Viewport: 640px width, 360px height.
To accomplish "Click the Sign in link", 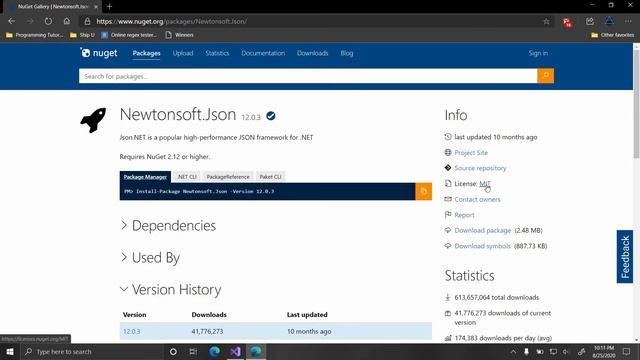I will 538,53.
